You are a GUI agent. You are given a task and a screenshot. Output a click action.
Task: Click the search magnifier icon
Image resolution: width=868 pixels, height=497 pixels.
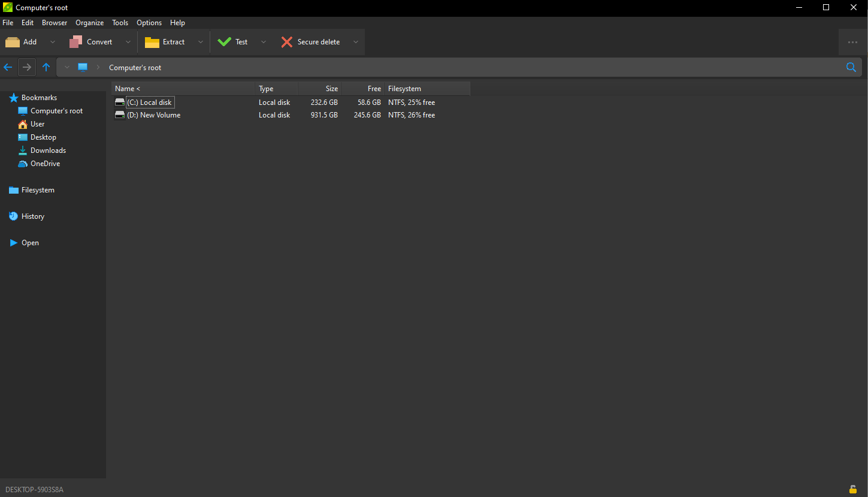point(851,68)
